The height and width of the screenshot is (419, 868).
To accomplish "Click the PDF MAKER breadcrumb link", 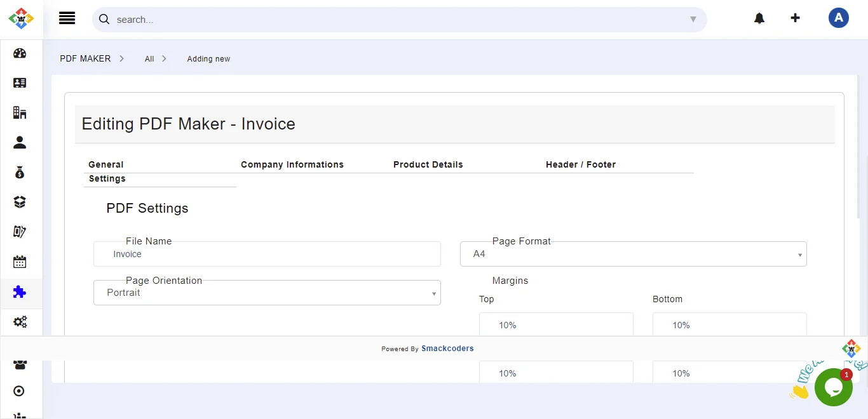I will click(x=85, y=58).
